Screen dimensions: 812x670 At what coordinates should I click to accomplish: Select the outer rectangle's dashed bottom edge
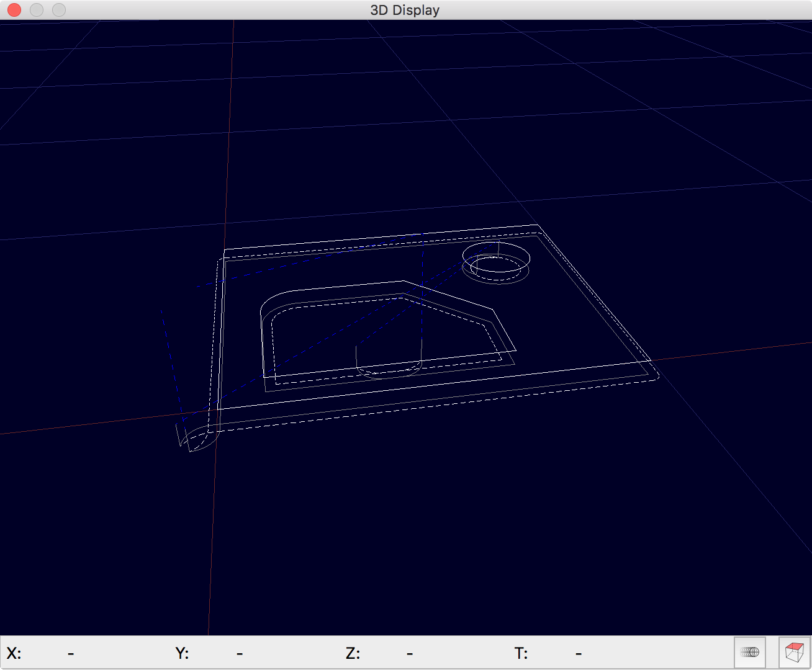point(435,404)
